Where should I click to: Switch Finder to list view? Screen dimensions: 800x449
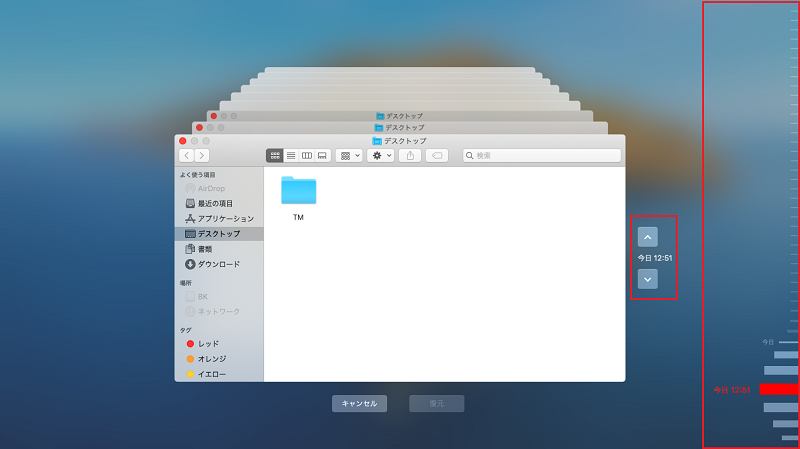(x=291, y=156)
